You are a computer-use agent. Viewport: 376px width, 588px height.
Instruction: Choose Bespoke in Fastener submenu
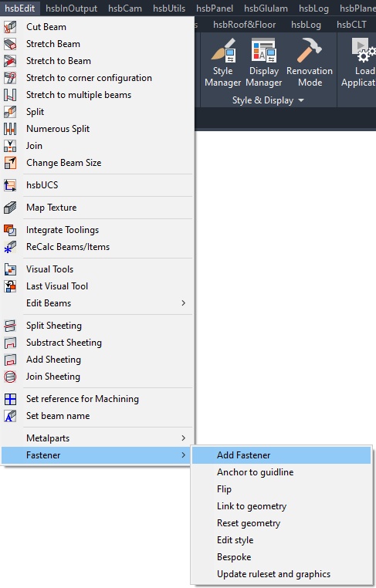[281, 557]
